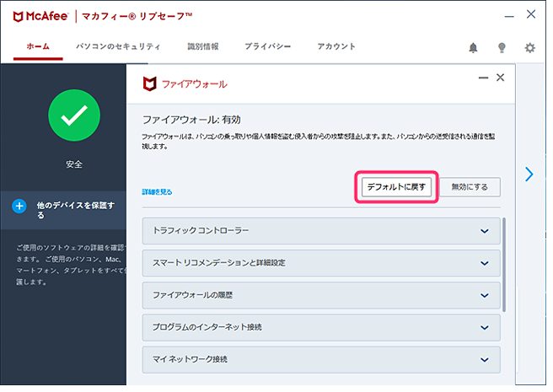Viewport: 553px width, 392px height.
Task: Click the blue right arrow chevron
Action: point(529,174)
